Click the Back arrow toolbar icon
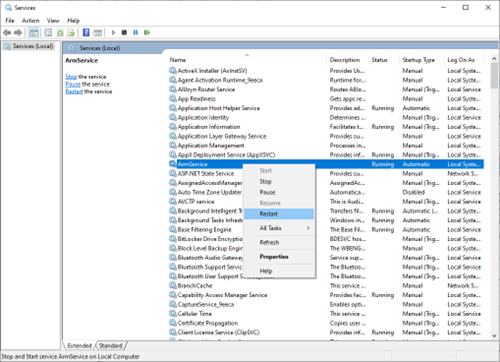This screenshot has height=362, width=500. tap(7, 32)
